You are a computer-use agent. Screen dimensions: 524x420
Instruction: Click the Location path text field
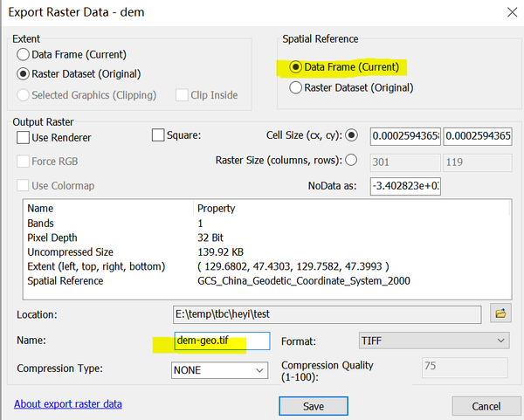pyautogui.click(x=327, y=313)
